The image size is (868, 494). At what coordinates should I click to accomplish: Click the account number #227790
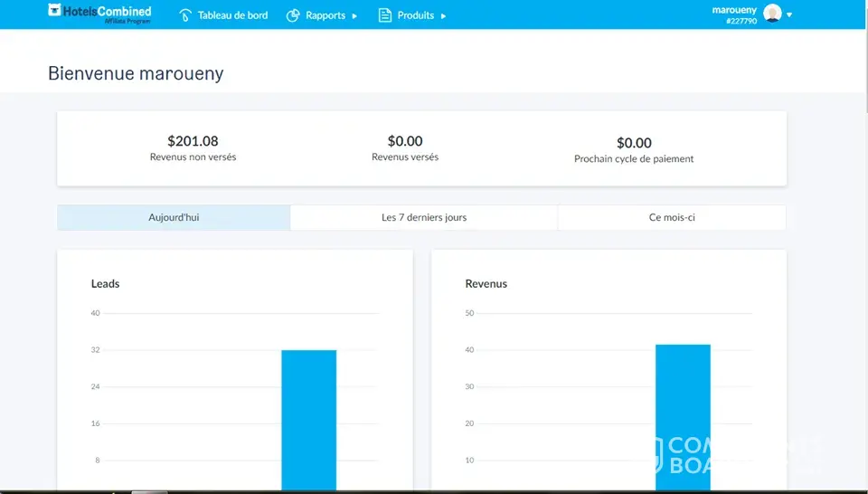(741, 21)
